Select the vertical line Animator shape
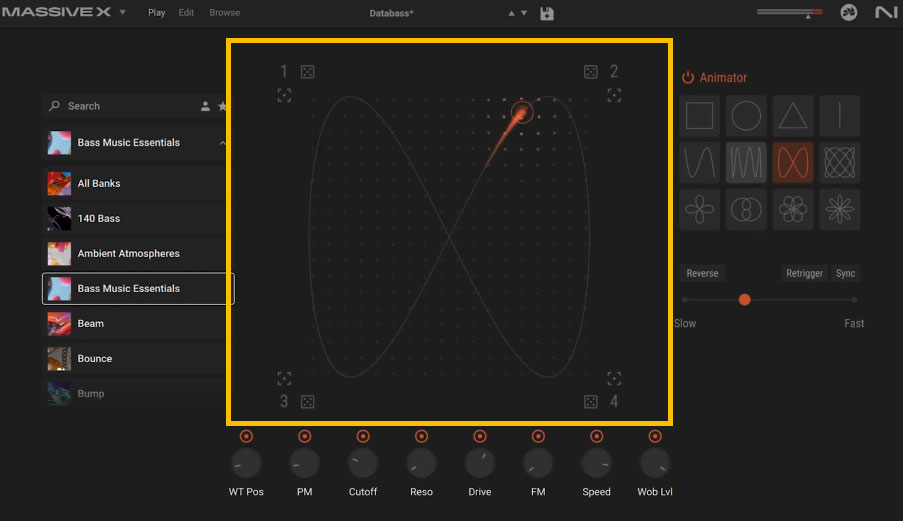 [x=839, y=116]
